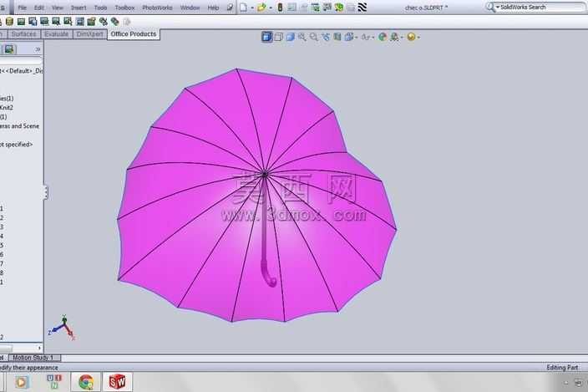Open the Window menu
This screenshot has height=392, width=588.
tap(190, 8)
